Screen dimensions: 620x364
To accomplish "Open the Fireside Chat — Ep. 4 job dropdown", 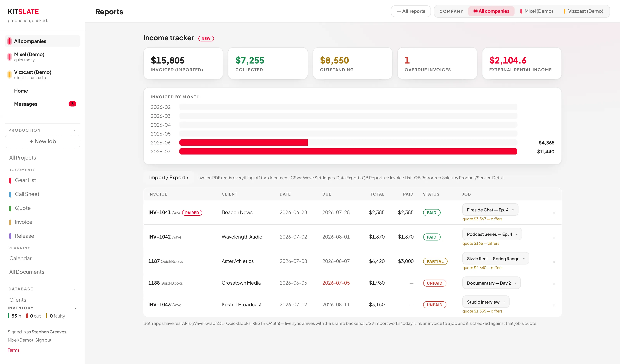I will click(490, 210).
